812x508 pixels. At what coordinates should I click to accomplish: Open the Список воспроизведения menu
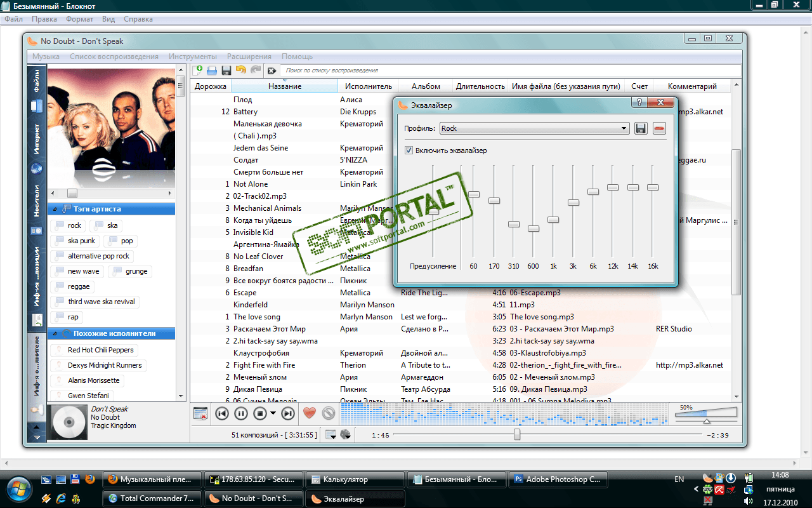click(x=114, y=57)
